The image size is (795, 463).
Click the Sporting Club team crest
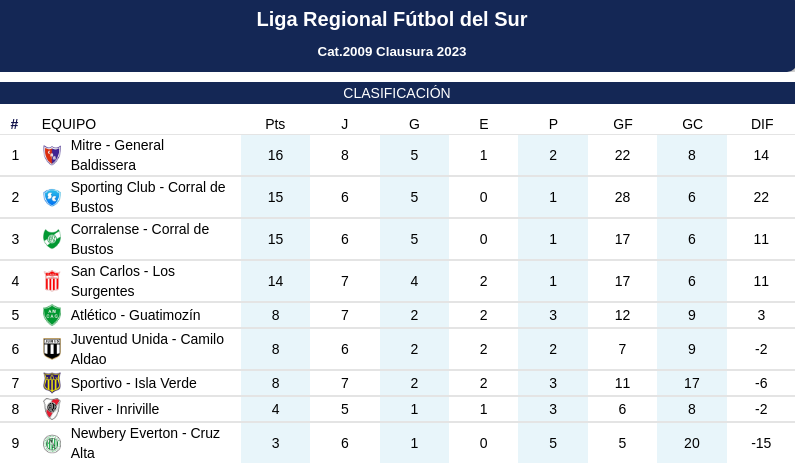[52, 197]
